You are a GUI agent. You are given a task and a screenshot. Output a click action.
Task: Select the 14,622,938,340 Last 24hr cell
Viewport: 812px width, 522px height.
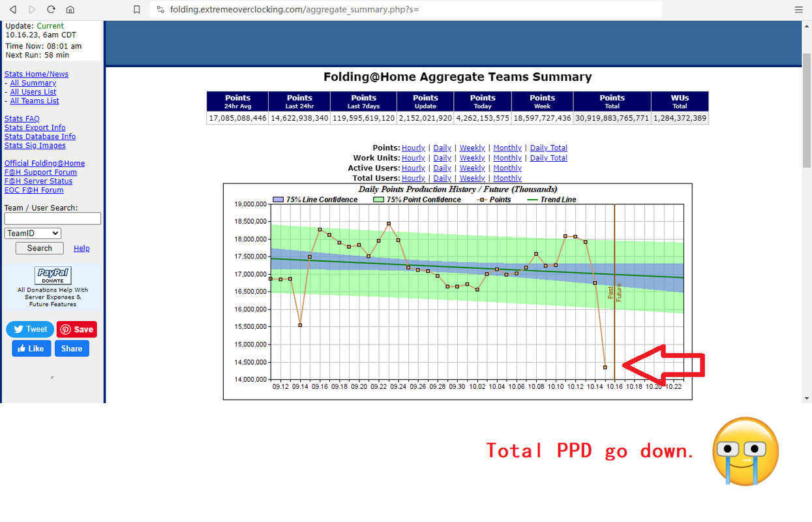tap(299, 118)
